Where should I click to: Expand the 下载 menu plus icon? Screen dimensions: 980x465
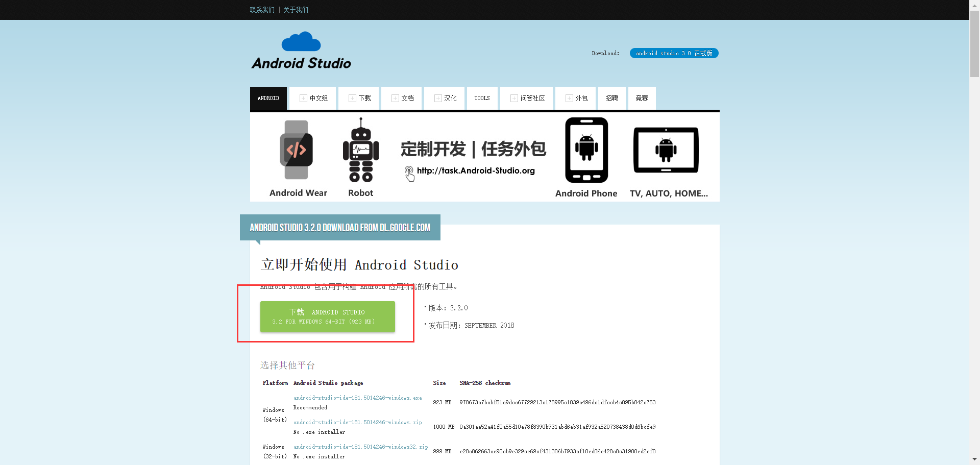[x=352, y=98]
